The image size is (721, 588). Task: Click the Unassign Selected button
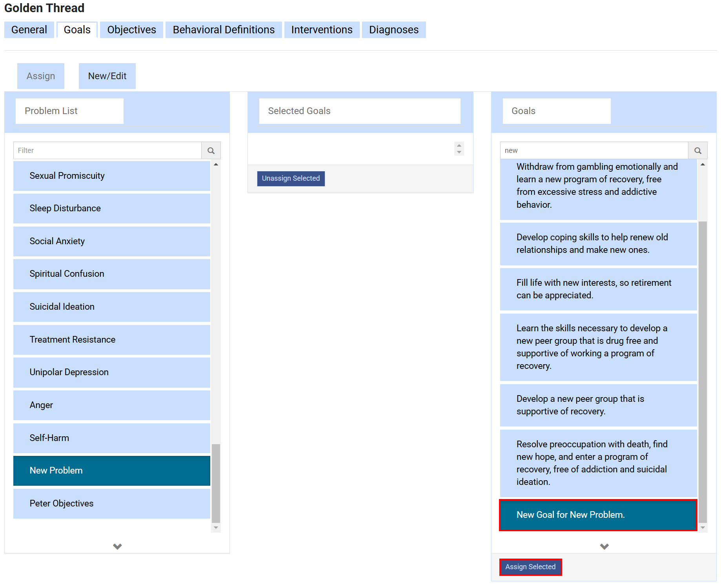(291, 178)
